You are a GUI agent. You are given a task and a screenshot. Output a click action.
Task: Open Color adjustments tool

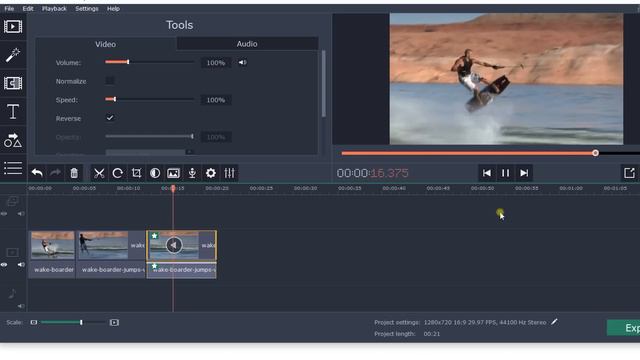tap(155, 173)
